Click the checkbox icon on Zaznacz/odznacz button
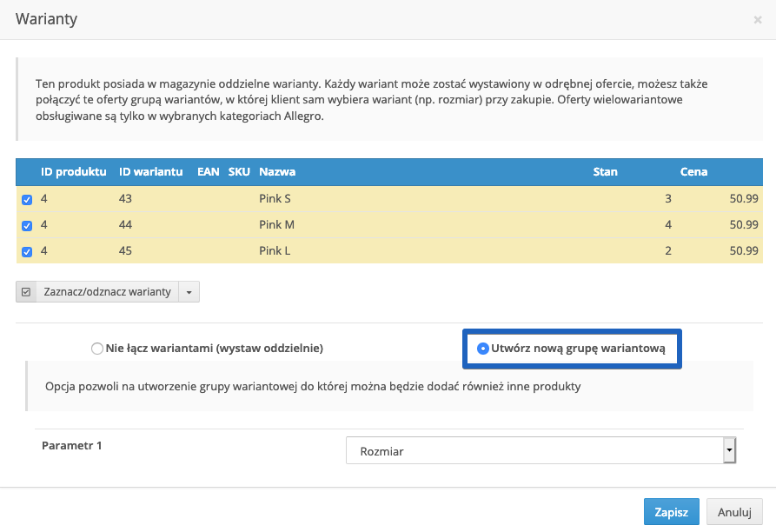 [26, 292]
